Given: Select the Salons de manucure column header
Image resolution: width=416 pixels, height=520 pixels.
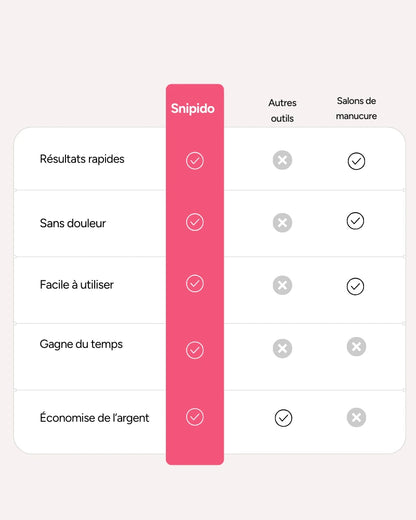Looking at the screenshot, I should click(x=356, y=108).
